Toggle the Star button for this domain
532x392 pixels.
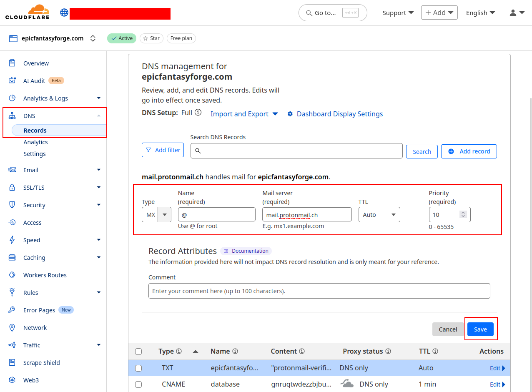(151, 38)
